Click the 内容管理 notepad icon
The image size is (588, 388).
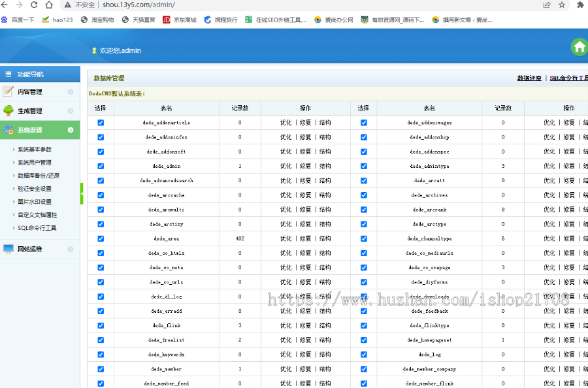[x=8, y=91]
